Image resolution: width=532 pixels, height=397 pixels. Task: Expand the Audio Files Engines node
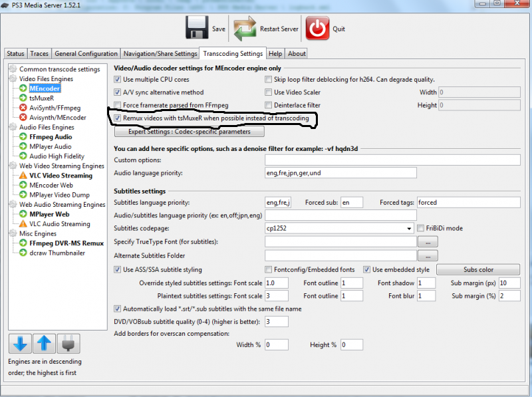tap(13, 127)
